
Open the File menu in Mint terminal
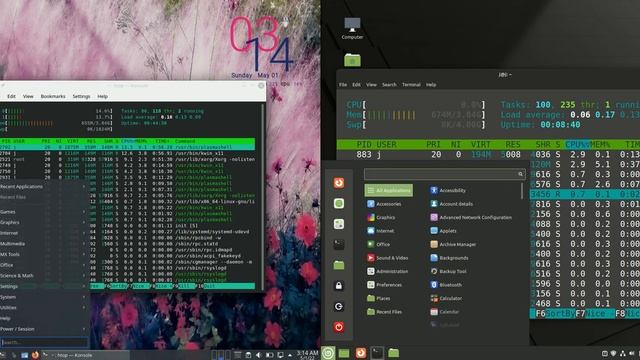pos(343,84)
